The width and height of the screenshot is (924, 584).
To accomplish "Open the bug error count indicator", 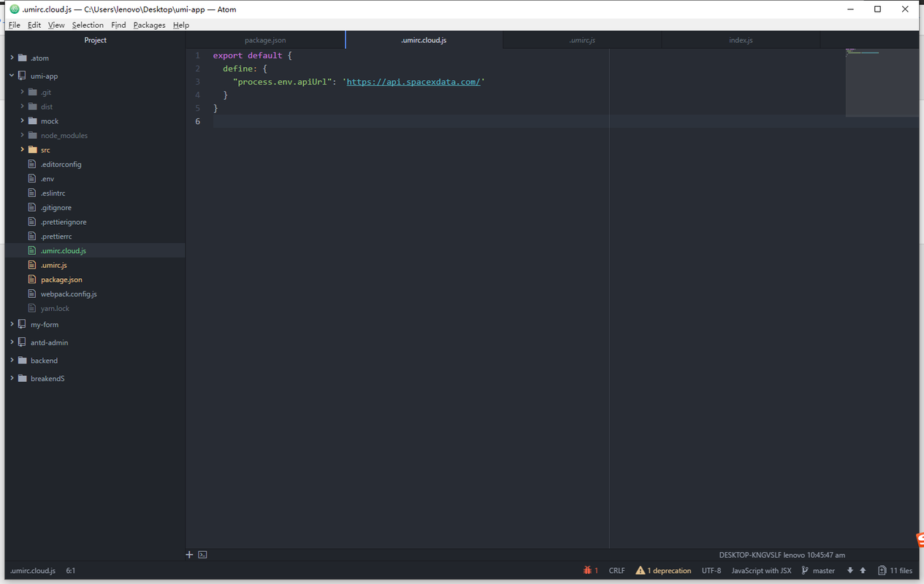I will point(590,570).
